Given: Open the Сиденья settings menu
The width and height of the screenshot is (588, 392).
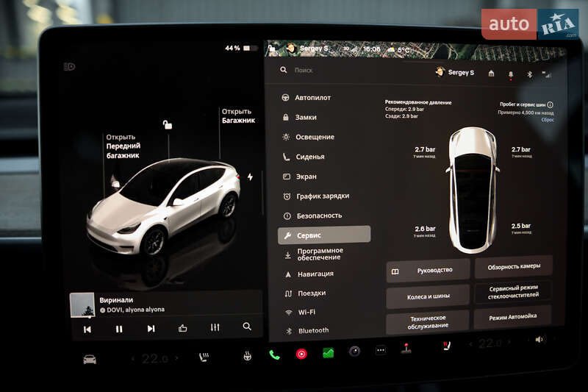Looking at the screenshot, I should pos(304,157).
